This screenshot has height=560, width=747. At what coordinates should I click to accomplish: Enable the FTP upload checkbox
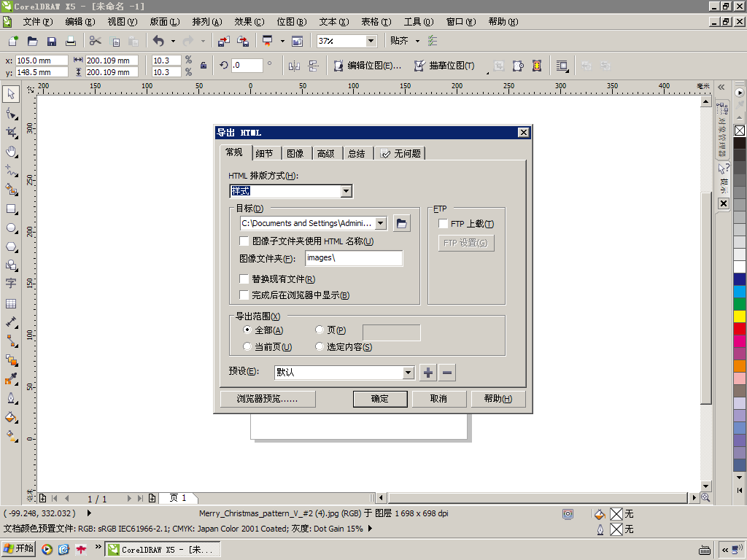pos(443,223)
